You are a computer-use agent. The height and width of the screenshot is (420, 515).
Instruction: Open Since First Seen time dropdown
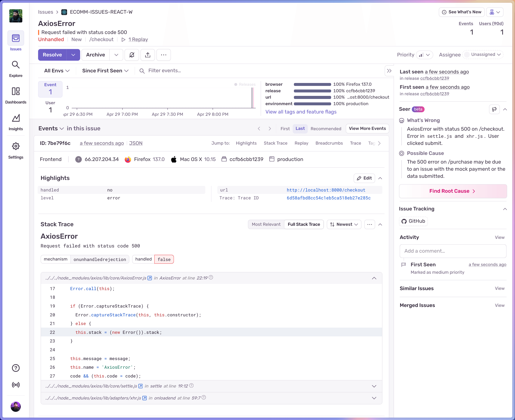[105, 71]
